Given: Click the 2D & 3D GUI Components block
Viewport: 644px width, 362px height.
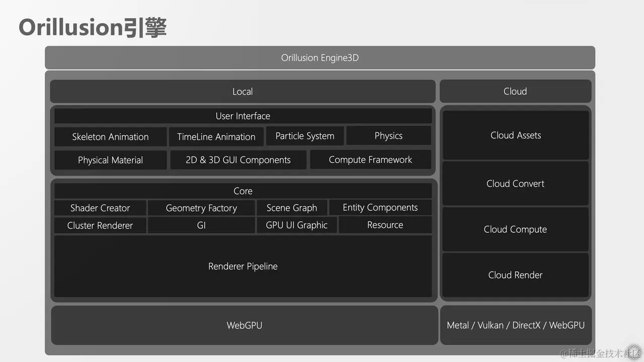Looking at the screenshot, I should point(238,160).
